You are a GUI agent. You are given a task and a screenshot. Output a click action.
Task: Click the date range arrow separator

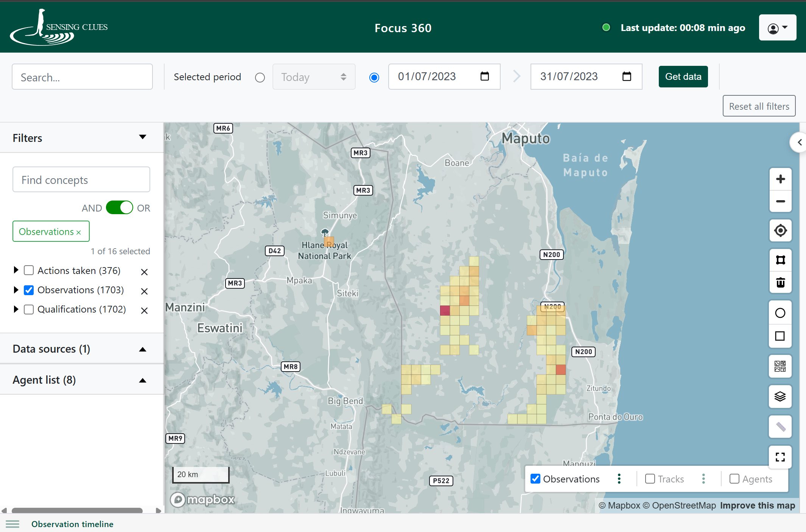[x=517, y=76]
